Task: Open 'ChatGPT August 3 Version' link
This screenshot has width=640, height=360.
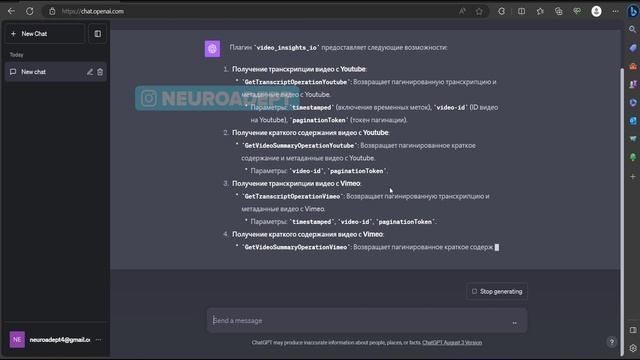Action: (452, 342)
